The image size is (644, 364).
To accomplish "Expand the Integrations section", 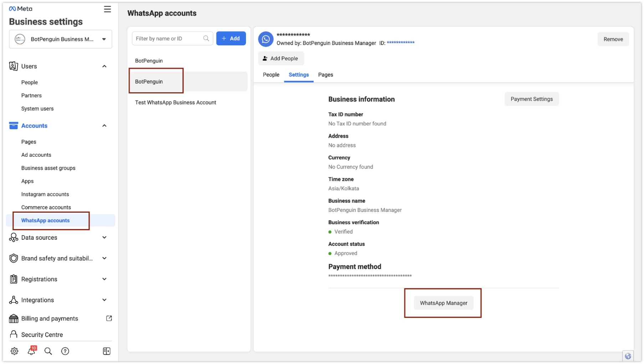I will coord(104,300).
